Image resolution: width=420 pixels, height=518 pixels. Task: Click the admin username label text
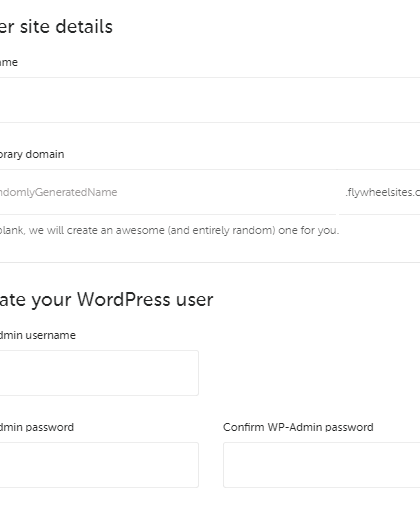click(38, 335)
